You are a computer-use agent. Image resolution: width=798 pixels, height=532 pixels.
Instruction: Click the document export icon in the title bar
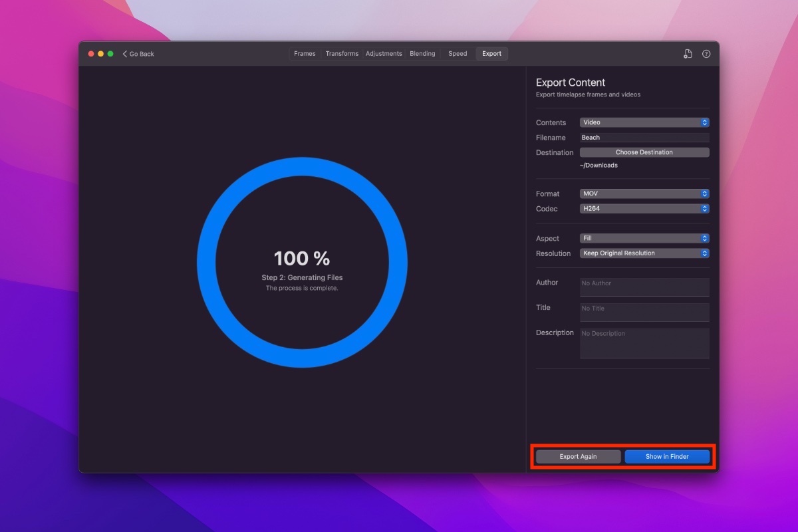click(x=688, y=54)
